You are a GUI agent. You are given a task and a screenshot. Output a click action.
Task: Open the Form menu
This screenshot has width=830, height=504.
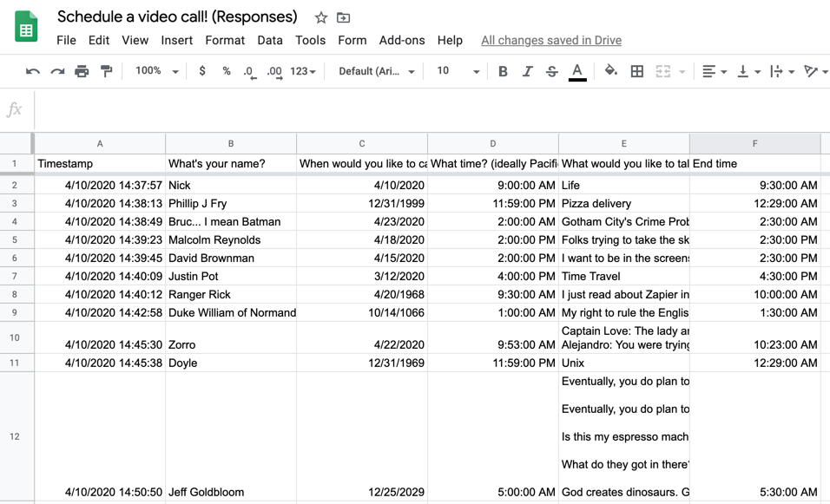coord(352,40)
